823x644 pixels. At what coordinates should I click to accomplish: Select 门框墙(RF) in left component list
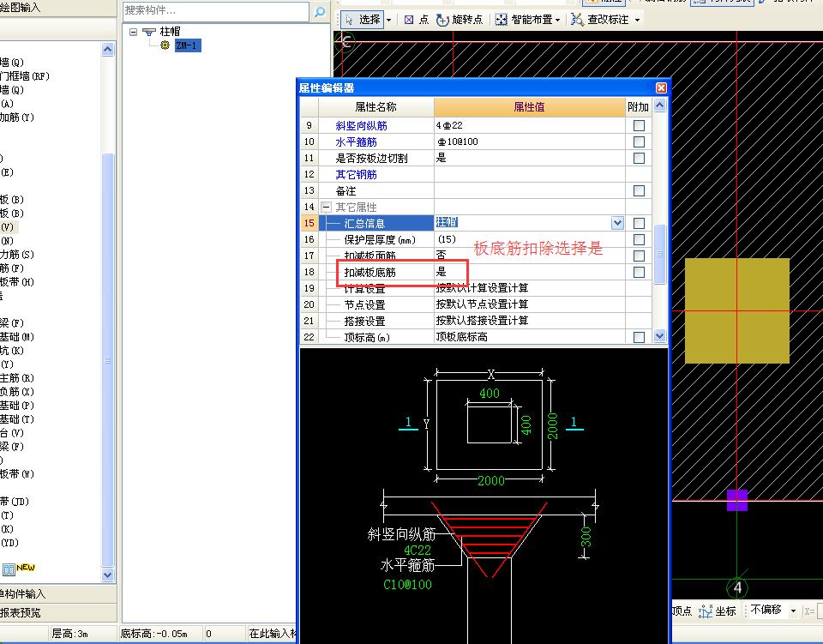point(25,76)
